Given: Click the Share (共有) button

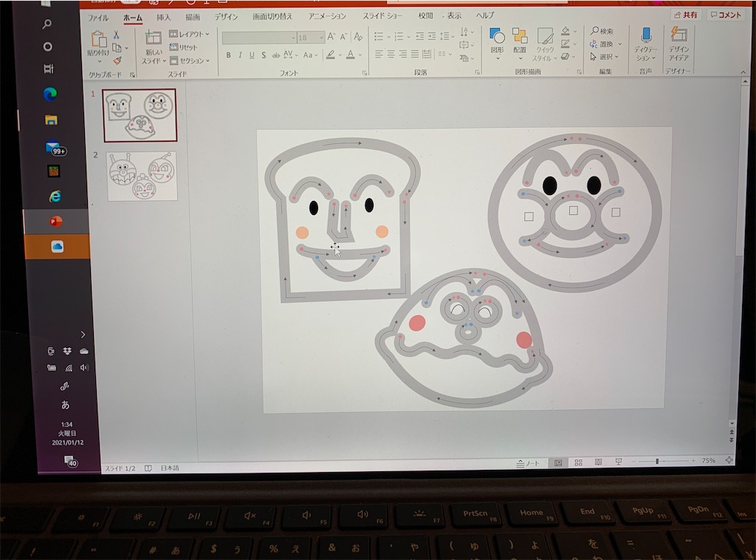Looking at the screenshot, I should [x=686, y=15].
